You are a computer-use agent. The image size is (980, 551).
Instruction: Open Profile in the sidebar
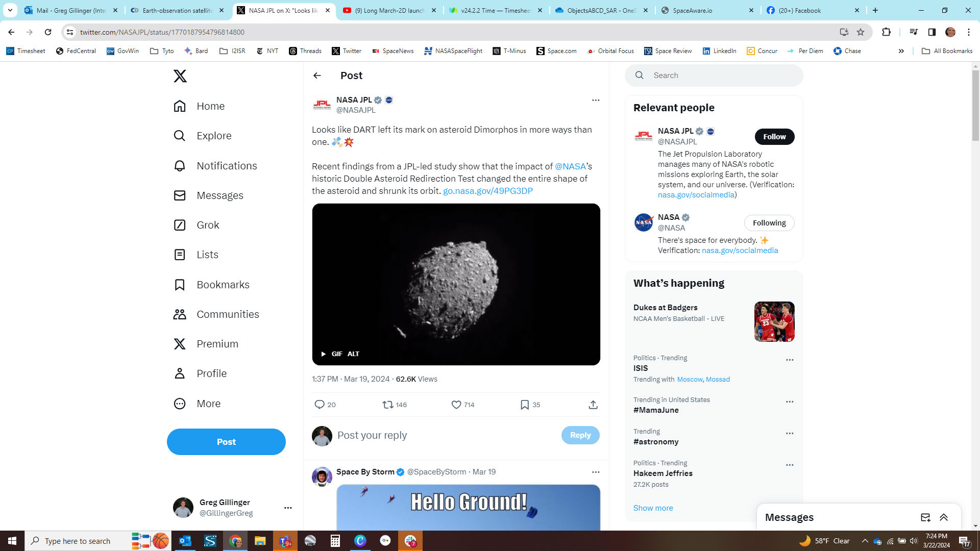[x=200, y=373]
